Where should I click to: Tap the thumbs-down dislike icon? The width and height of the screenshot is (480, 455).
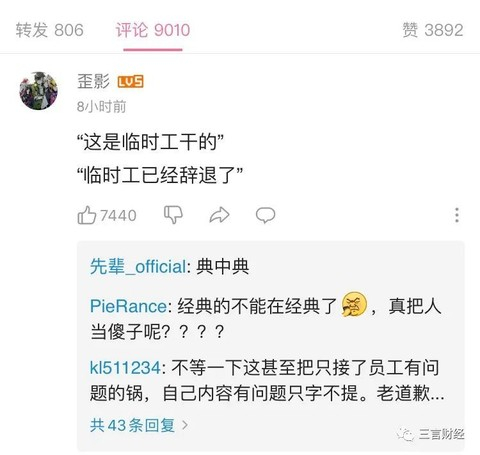pyautogui.click(x=173, y=214)
